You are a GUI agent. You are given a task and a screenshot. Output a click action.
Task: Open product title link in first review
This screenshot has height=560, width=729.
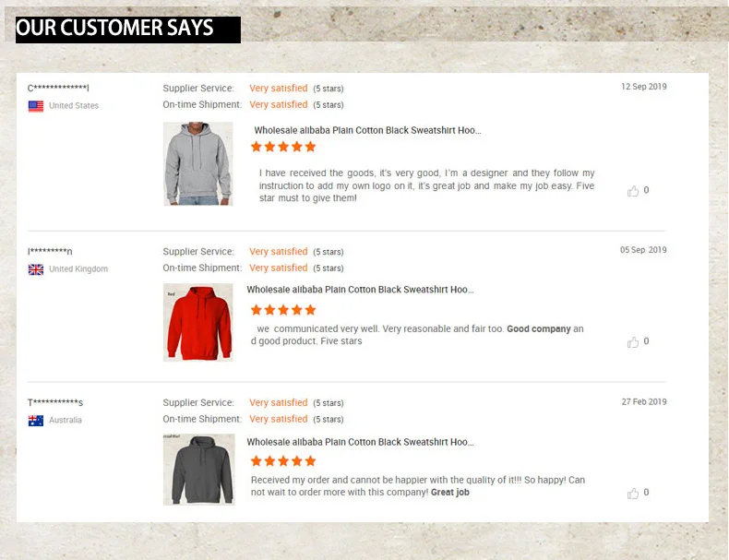pos(367,131)
